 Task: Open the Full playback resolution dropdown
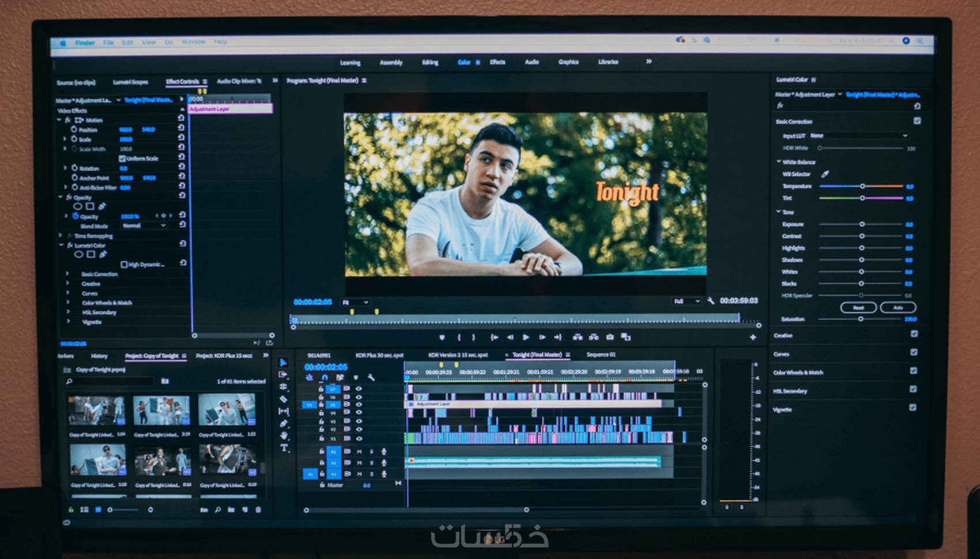(x=687, y=301)
